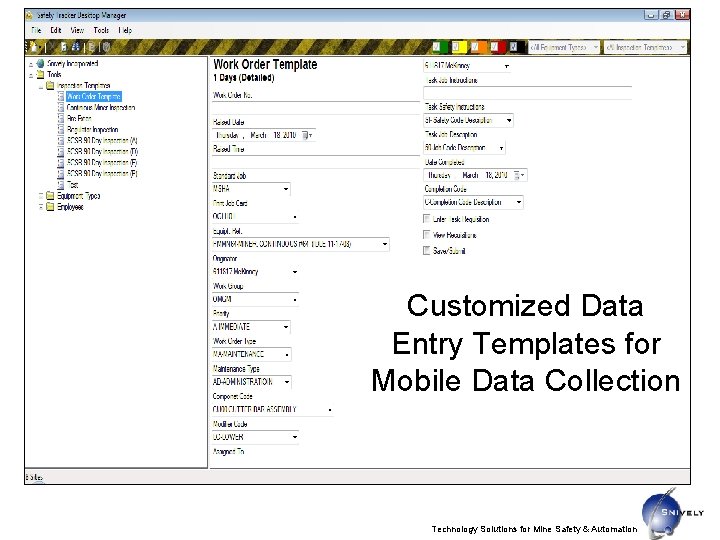
Task: Click the Continuous Miner Inspection document icon
Action: 61,107
